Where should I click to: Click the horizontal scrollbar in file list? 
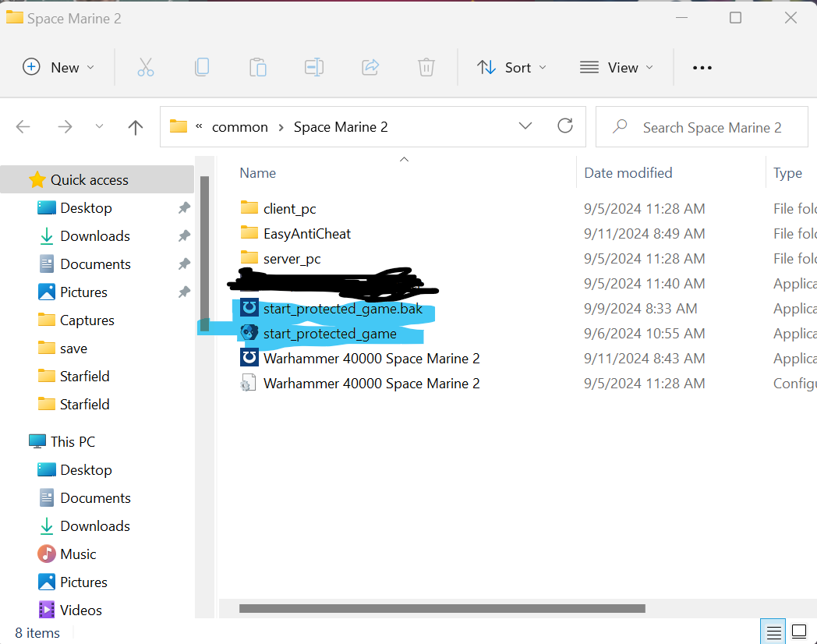tap(442, 608)
